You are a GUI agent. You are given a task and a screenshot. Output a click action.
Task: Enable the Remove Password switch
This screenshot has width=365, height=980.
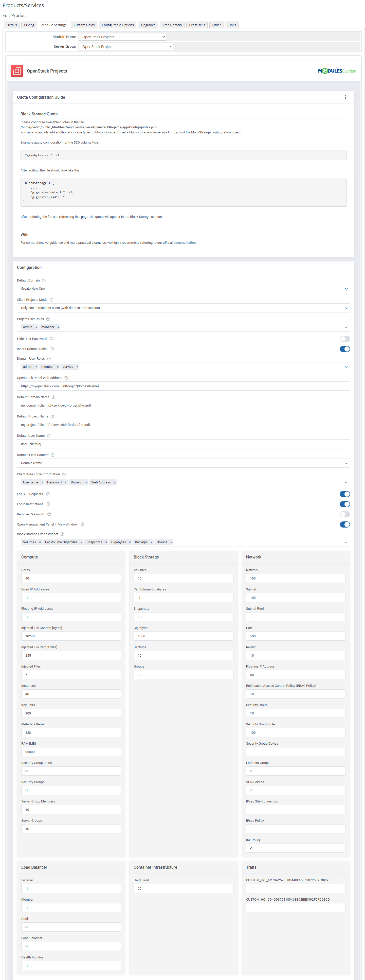[x=345, y=514]
